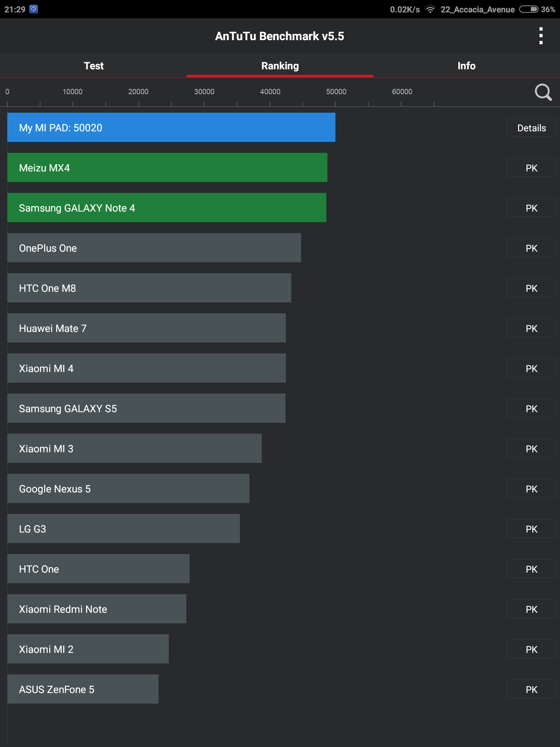The height and width of the screenshot is (747, 560).
Task: Tap the notification icon in status bar
Action: pyautogui.click(x=34, y=9)
